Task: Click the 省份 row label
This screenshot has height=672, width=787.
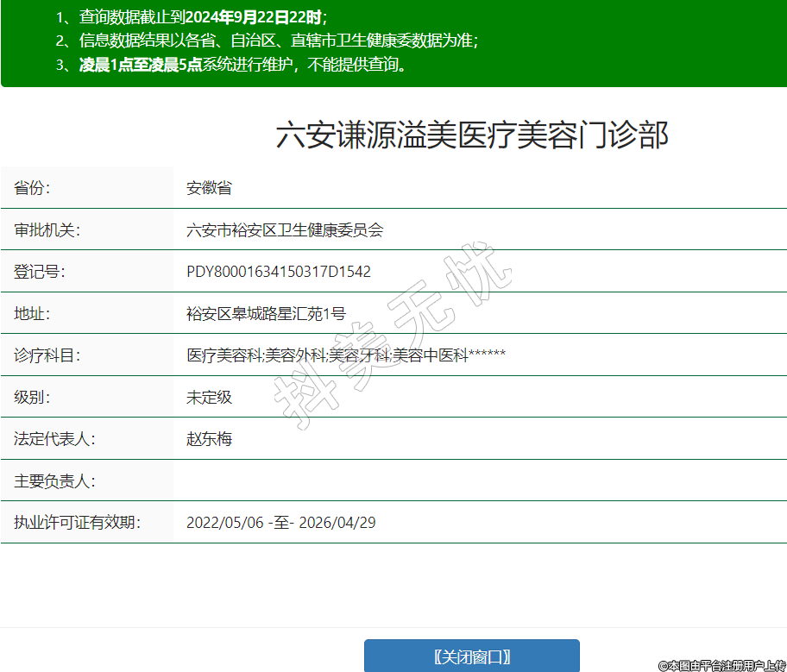Action: (33, 188)
